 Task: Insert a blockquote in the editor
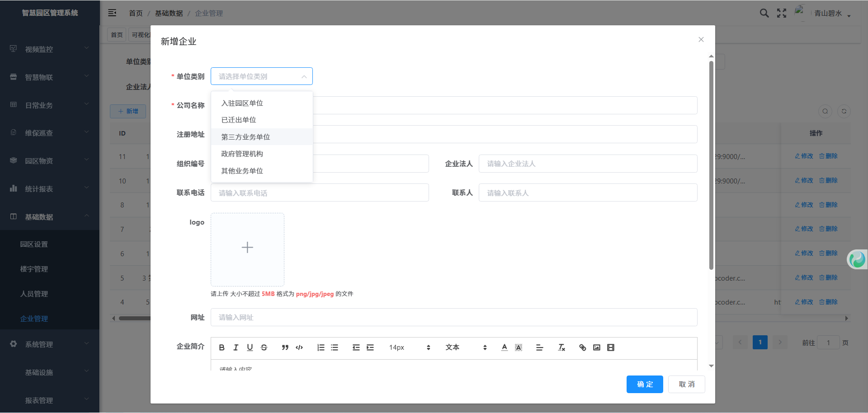click(285, 347)
